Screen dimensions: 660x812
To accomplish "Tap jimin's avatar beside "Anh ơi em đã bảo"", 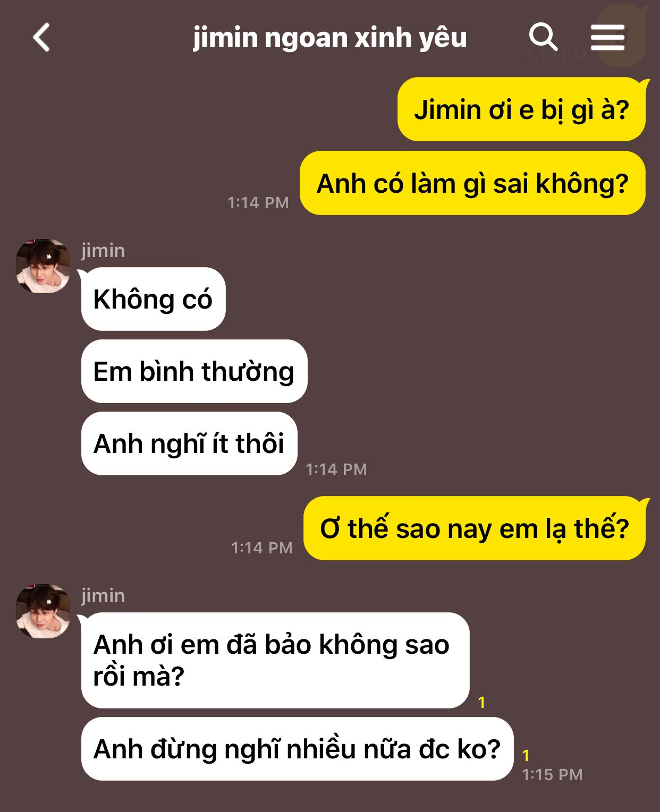I will [x=43, y=611].
